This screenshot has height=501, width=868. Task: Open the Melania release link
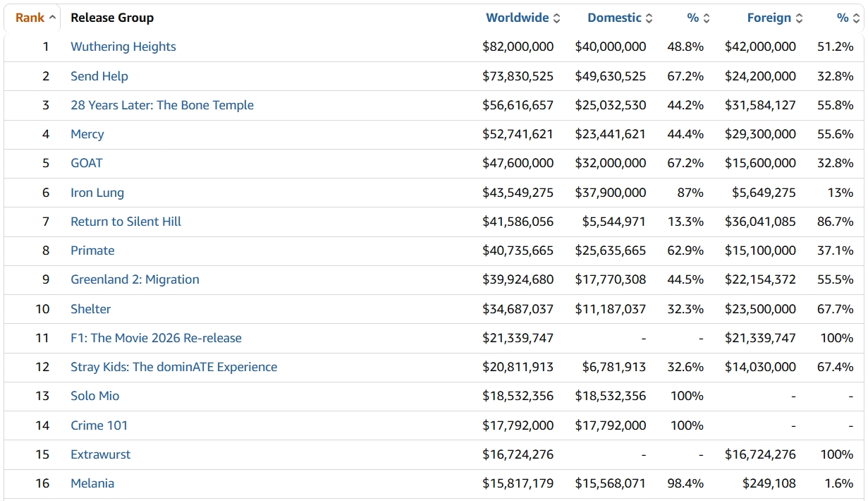point(92,483)
